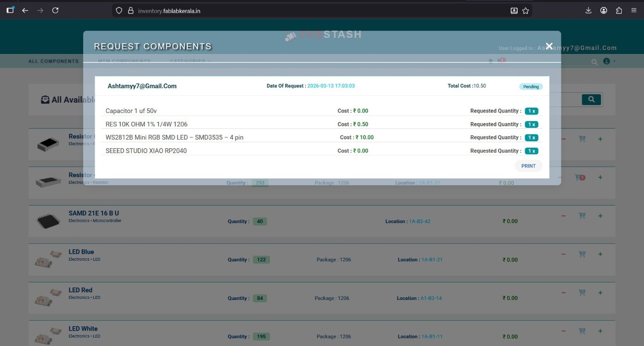Open the SAMD 21E 16 B U component title
644x346 pixels.
point(94,213)
